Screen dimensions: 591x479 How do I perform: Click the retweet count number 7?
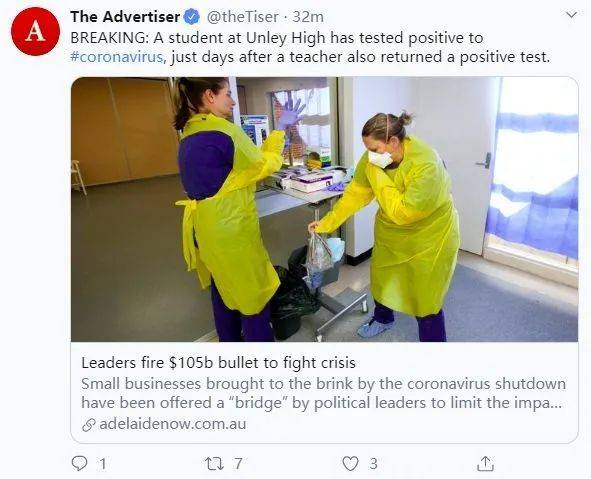coord(237,464)
